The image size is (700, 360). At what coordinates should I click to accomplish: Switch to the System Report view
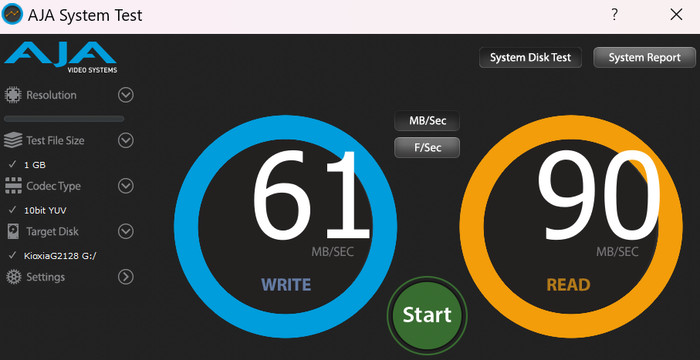pyautogui.click(x=644, y=58)
